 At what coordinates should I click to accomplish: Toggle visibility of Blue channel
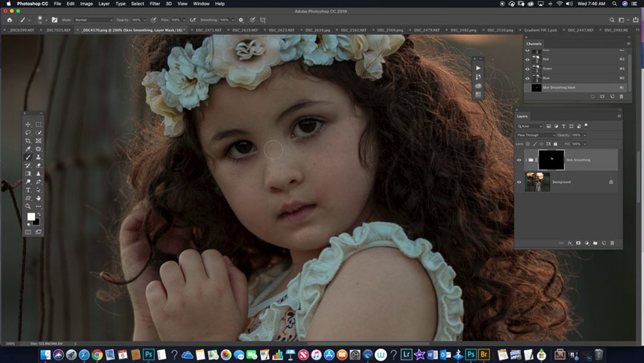pyautogui.click(x=527, y=78)
